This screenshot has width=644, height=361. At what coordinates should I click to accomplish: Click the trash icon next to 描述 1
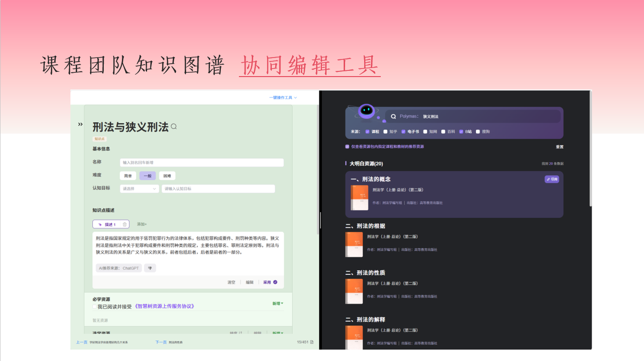click(124, 224)
